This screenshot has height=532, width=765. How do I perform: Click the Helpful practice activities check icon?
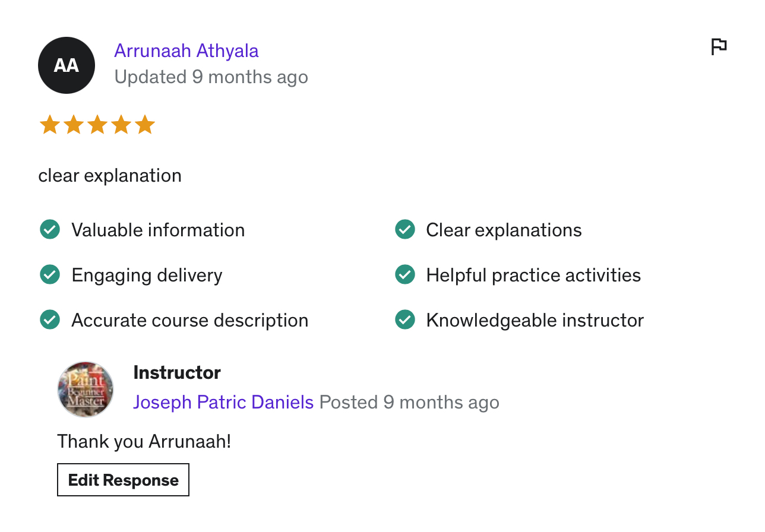(x=405, y=274)
